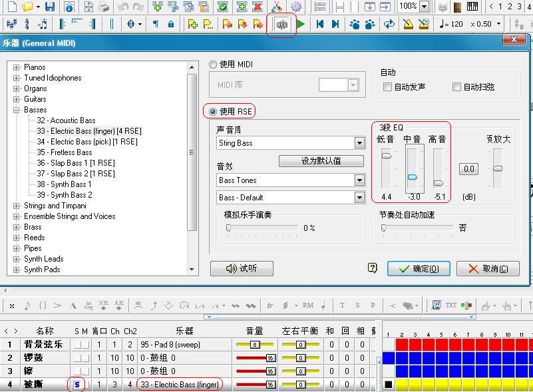Toggle solo button on track 4
Viewport: 533px width, 392px height.
point(77,385)
